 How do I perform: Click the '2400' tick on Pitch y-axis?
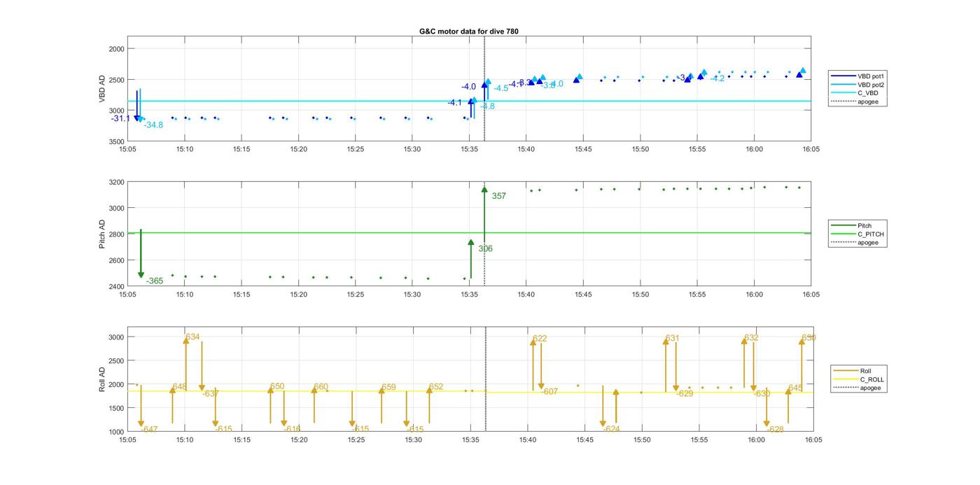(117, 286)
